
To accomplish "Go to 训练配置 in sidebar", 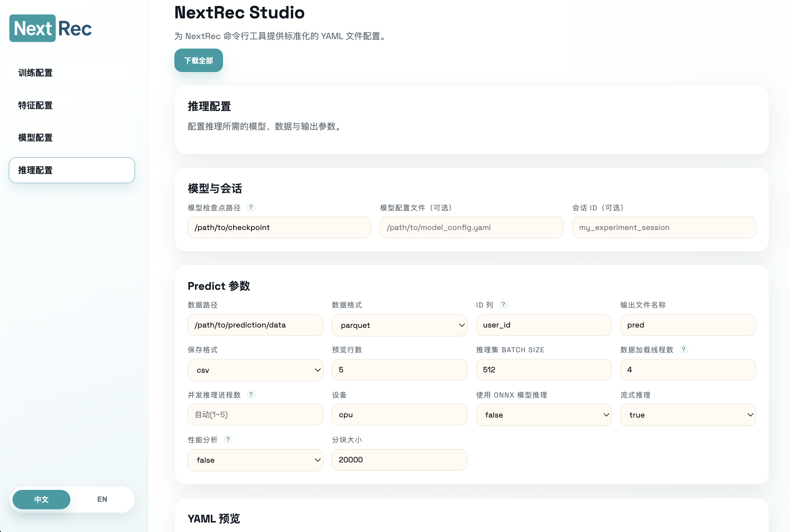I will pos(72,73).
